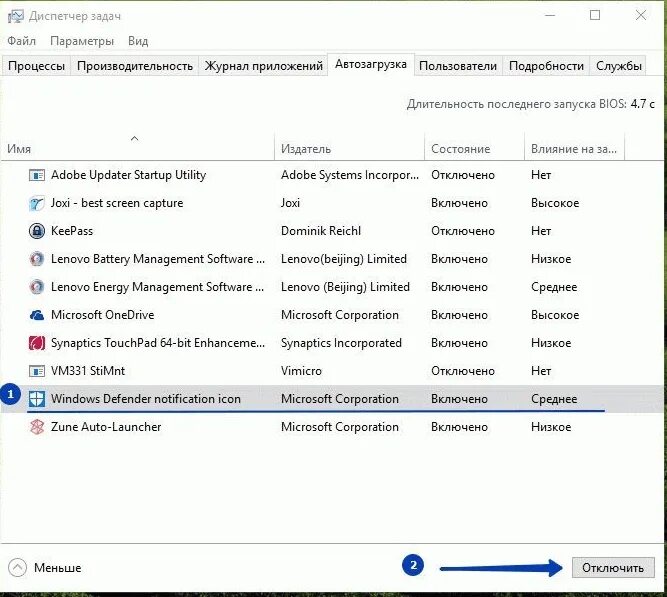Switch to the Процессы tab
This screenshot has width=667, height=597.
[x=36, y=66]
